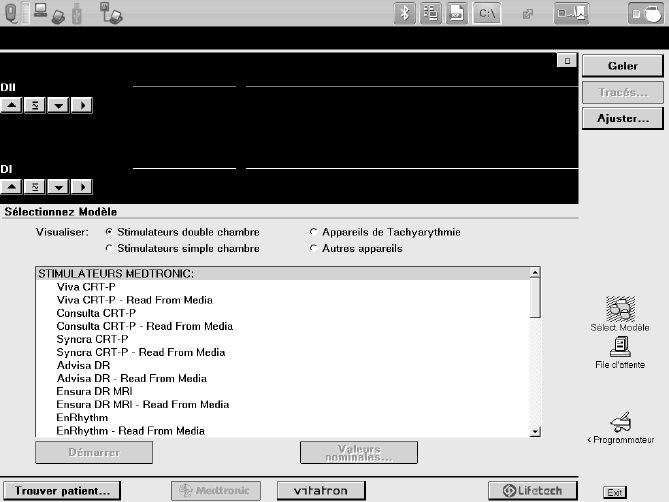Open the Programmateur icon

coord(621,427)
